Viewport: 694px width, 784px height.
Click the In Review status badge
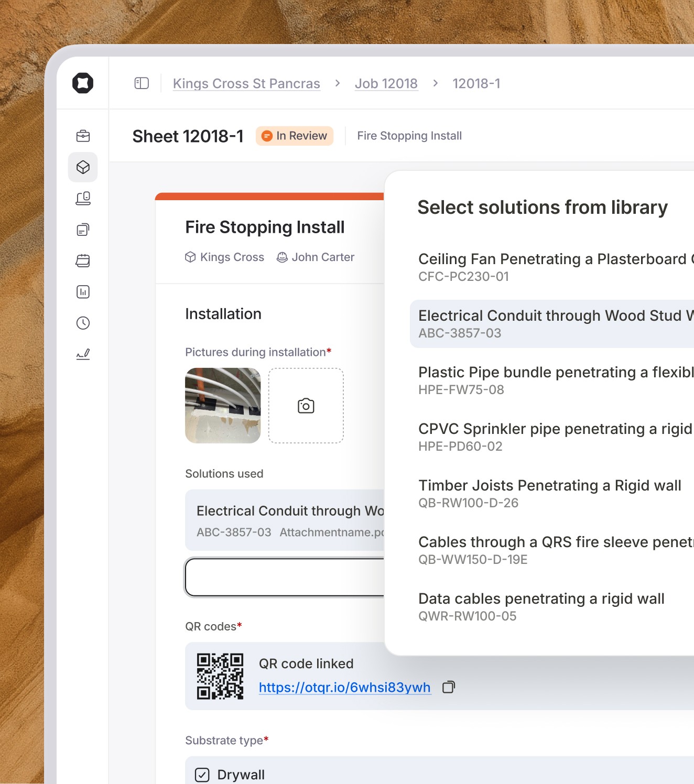click(x=295, y=136)
